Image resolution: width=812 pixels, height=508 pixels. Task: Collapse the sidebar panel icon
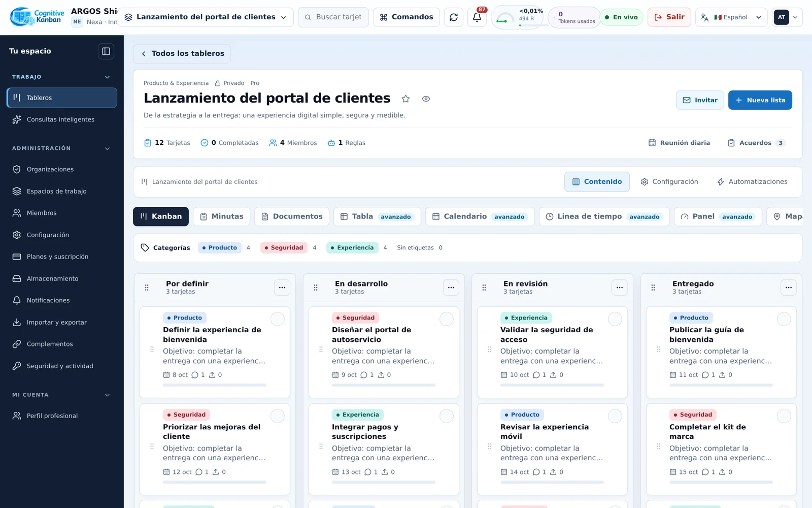tap(106, 51)
